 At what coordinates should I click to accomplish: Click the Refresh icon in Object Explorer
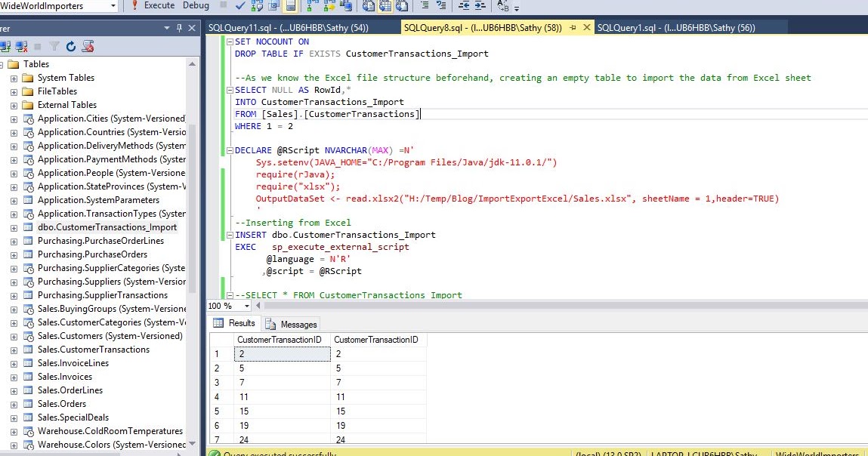pos(71,47)
